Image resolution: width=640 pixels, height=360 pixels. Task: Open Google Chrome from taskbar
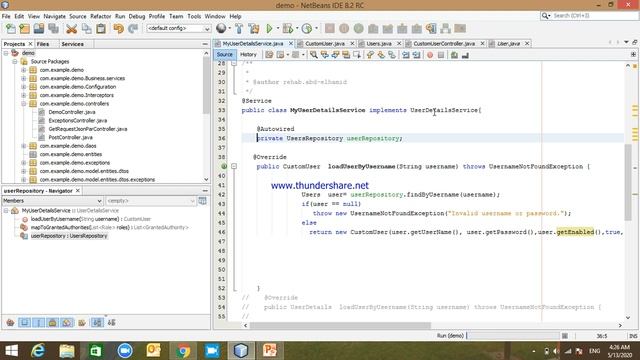coord(183,351)
